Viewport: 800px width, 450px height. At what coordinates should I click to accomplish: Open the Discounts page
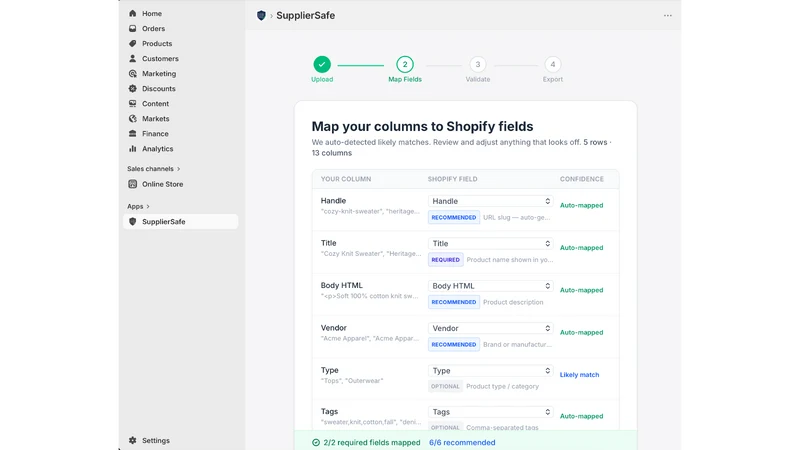159,88
